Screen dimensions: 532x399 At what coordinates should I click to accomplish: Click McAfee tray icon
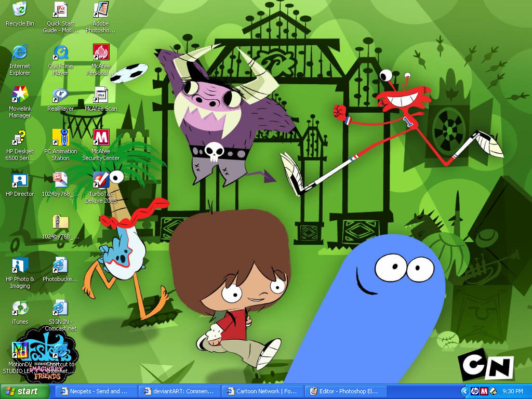(x=484, y=391)
